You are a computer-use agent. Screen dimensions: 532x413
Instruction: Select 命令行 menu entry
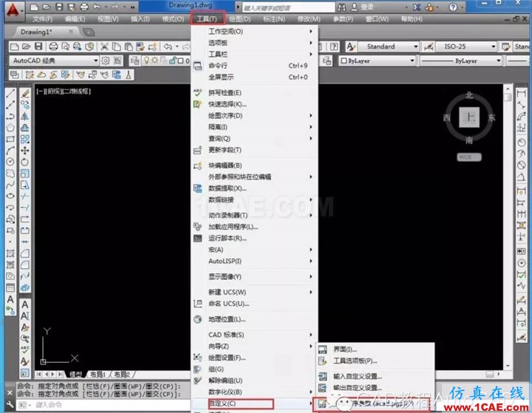click(254, 66)
